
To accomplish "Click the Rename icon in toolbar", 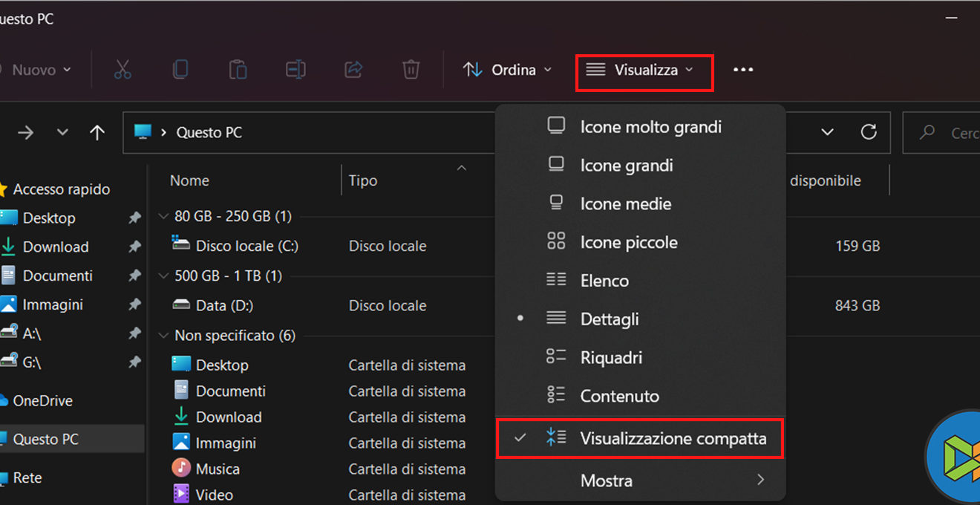I will click(295, 70).
